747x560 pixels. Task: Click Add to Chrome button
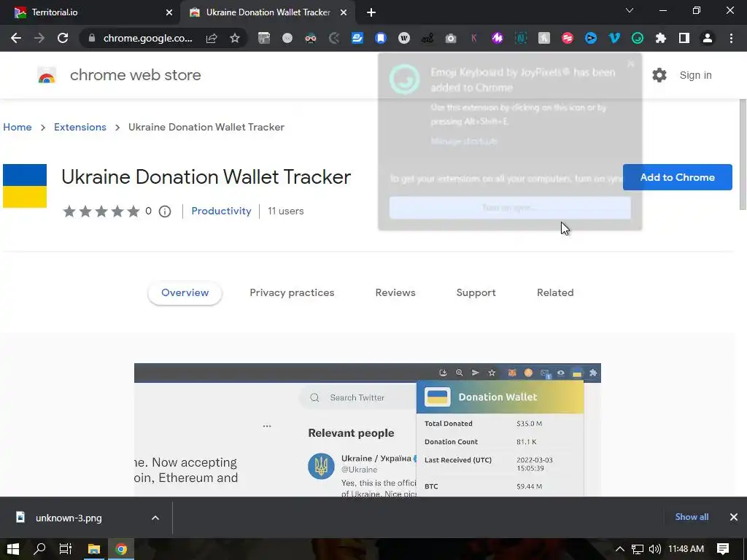(677, 177)
